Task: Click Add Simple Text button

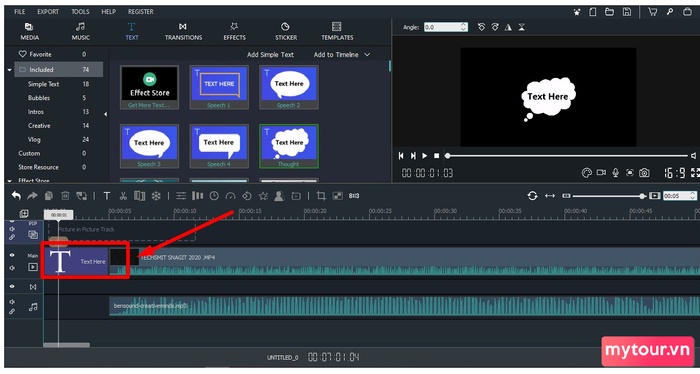Action: coord(270,54)
